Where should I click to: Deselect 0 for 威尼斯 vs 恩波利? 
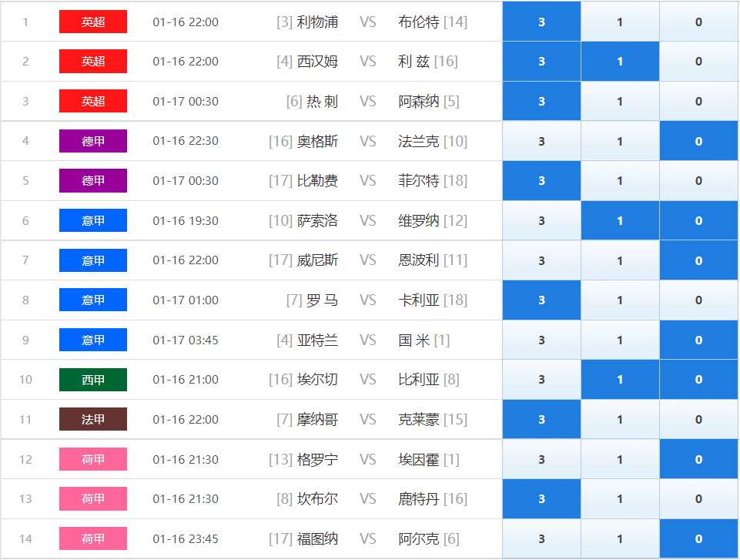point(698,260)
